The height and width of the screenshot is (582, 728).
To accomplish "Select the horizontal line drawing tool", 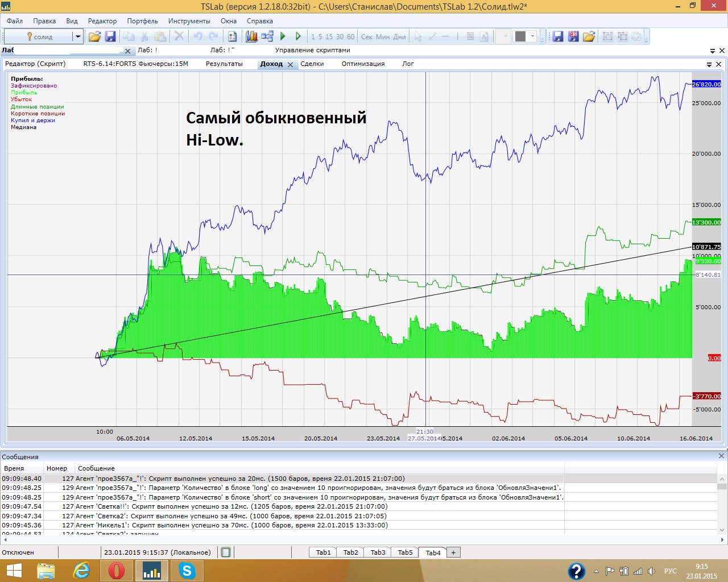I will [445, 36].
